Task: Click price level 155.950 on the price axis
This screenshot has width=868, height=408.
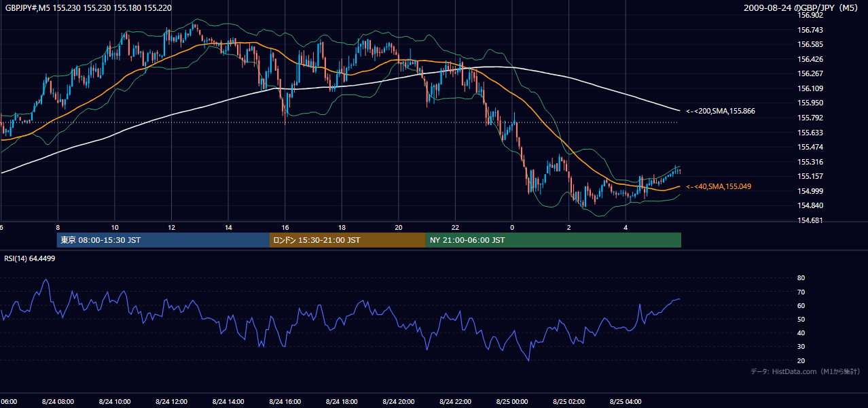Action: point(810,103)
